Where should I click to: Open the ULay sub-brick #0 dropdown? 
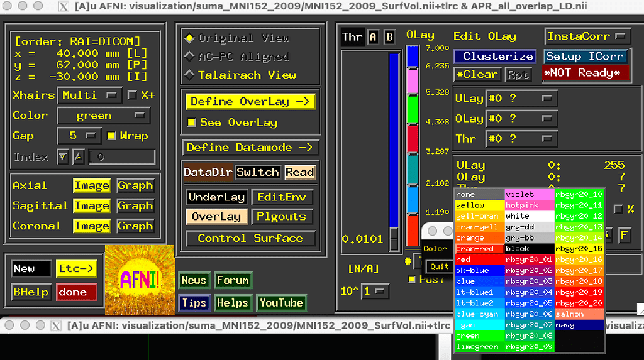click(x=521, y=99)
